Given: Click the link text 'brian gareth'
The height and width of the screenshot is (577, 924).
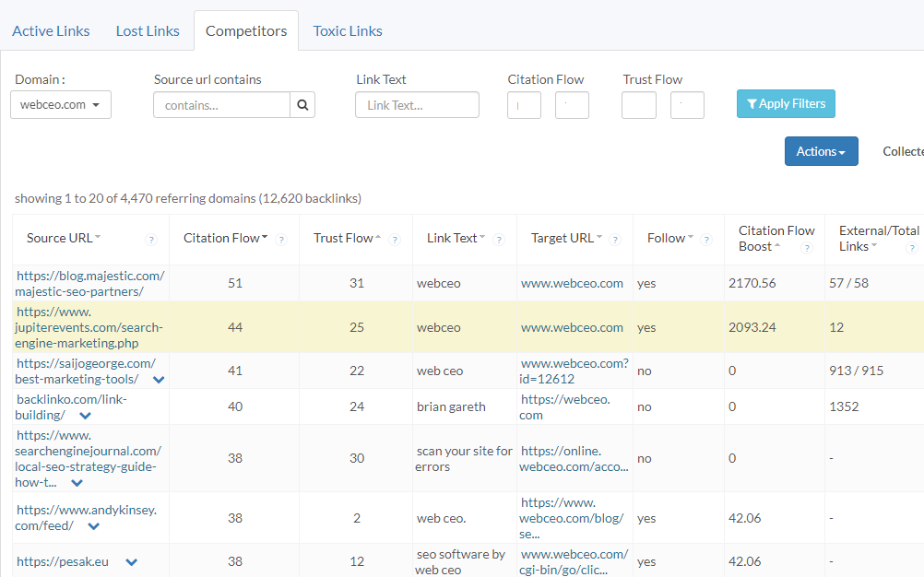Looking at the screenshot, I should click(451, 406).
